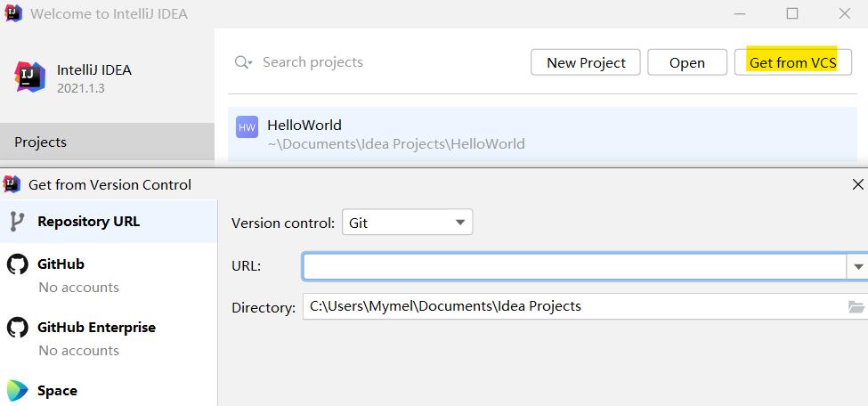Click the GitHub Enterprise octocat icon
Image resolution: width=868 pixels, height=406 pixels.
coord(17,328)
